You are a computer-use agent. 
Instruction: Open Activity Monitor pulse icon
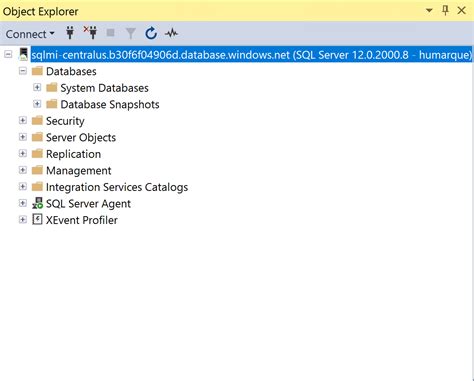pos(171,33)
